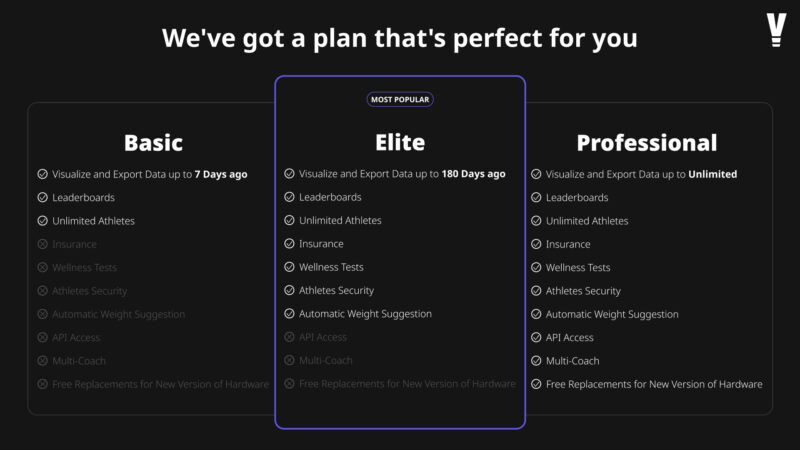Click X icon beside Elite Multi-Coach
Viewport: 800px width, 450px height.
point(289,360)
